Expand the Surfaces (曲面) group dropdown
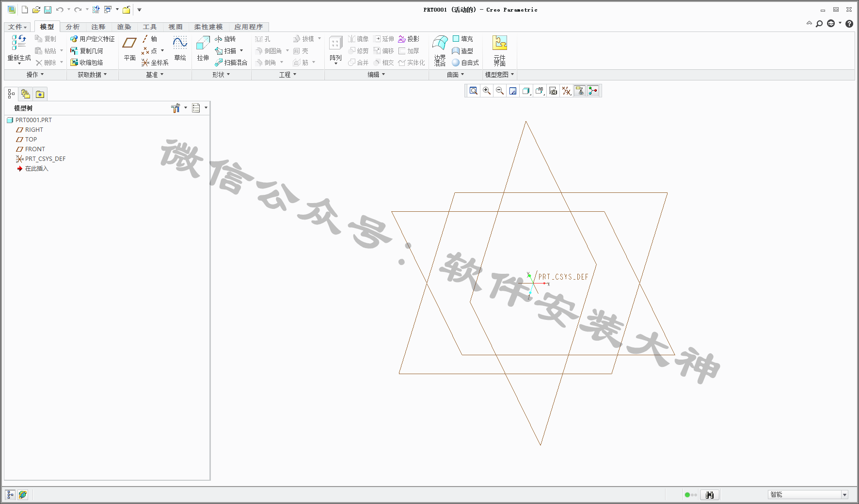 coord(456,75)
